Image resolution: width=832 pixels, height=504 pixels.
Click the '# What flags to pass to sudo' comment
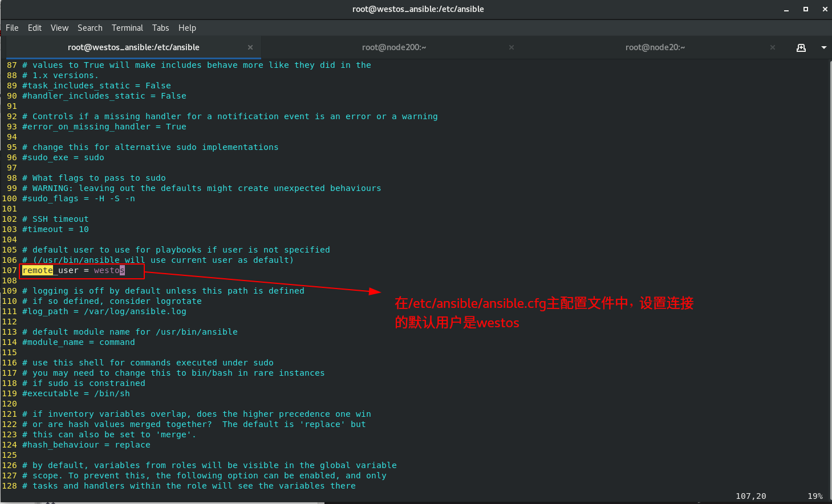point(94,178)
